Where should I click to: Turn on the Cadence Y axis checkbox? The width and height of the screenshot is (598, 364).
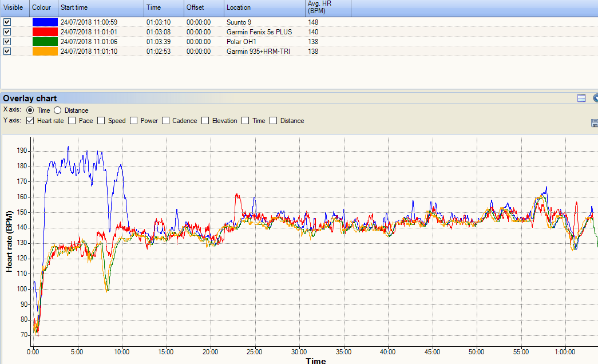pos(166,121)
